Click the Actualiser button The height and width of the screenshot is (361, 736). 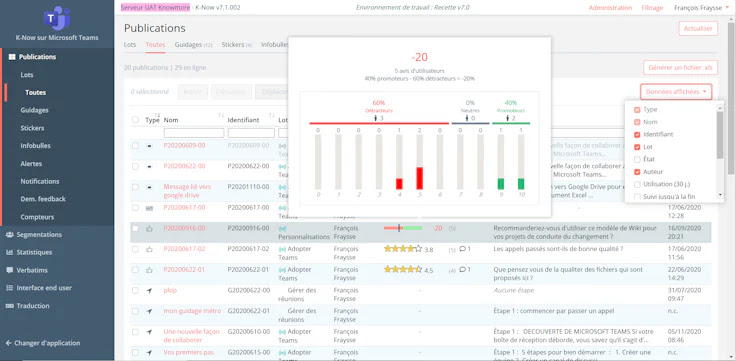[698, 28]
